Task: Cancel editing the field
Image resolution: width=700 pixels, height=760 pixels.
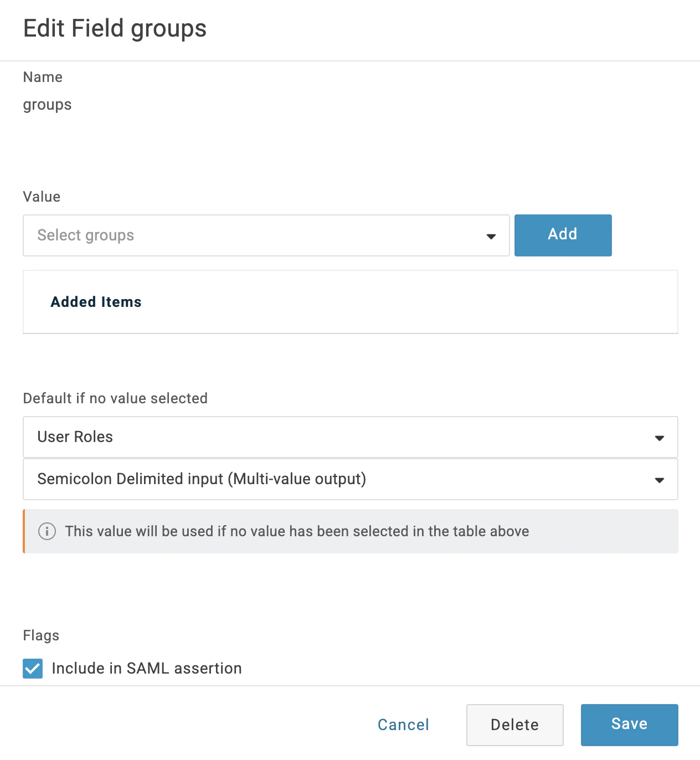Action: 403,725
